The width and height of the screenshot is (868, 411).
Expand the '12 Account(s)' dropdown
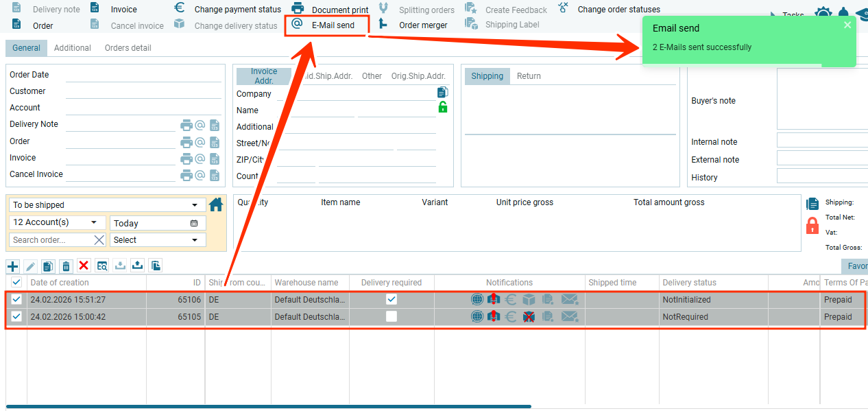(x=58, y=222)
